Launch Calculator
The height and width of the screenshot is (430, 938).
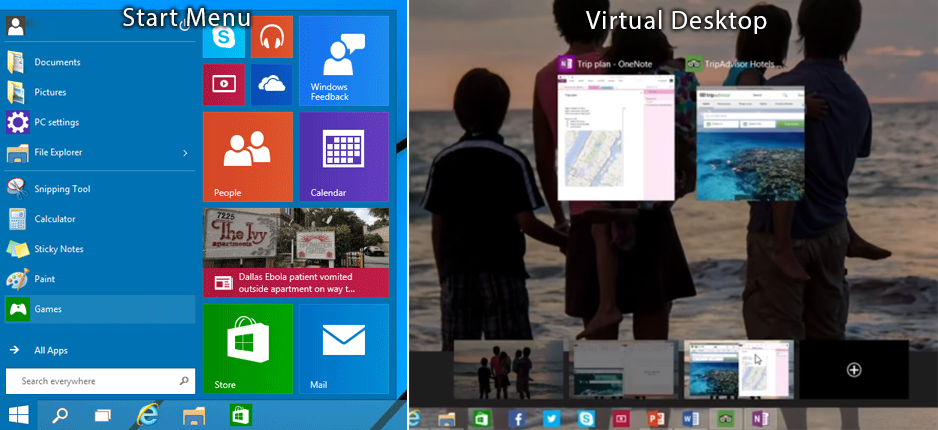tap(100, 219)
